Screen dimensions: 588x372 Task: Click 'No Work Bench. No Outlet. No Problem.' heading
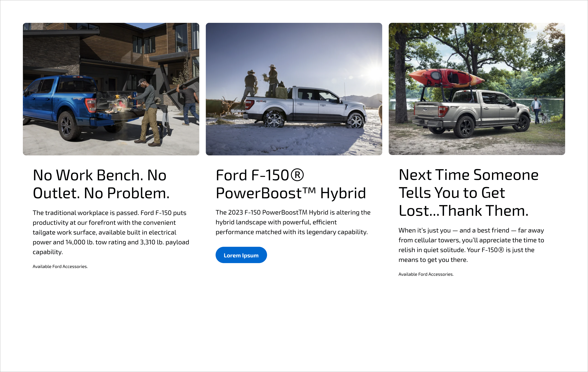101,184
